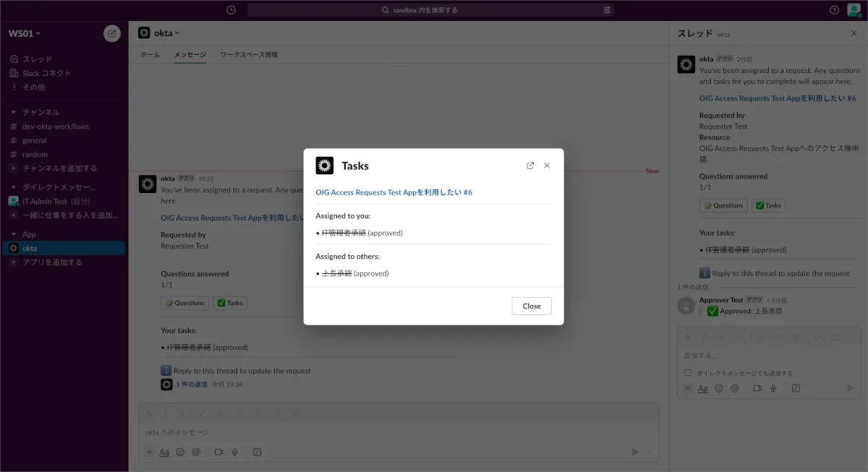
Task: Insert emoji in thread reply box
Action: coord(718,388)
